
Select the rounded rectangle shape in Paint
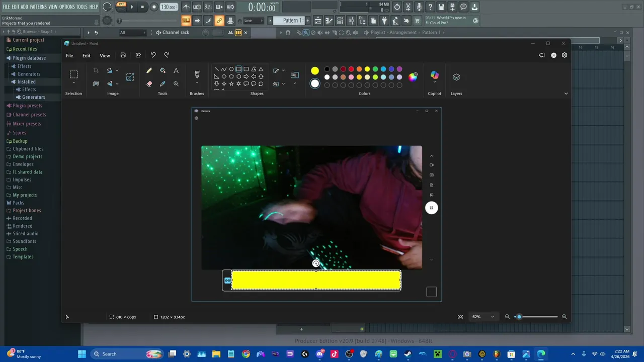(246, 69)
